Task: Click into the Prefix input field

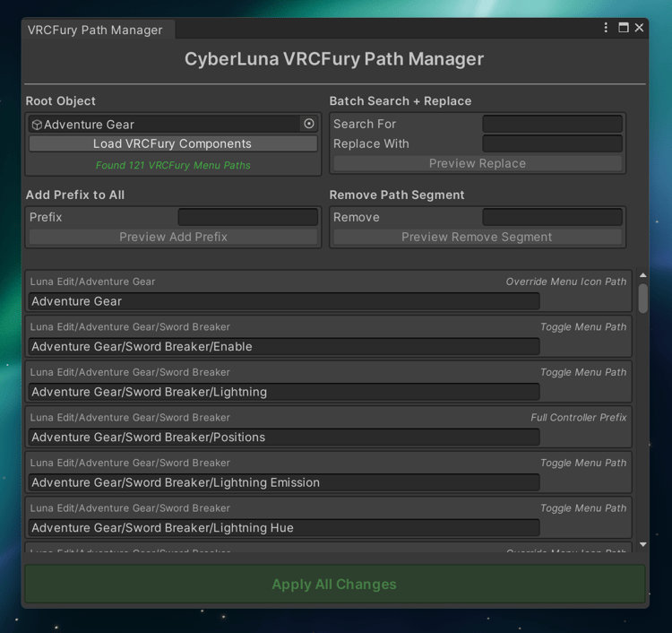Action: 248,217
